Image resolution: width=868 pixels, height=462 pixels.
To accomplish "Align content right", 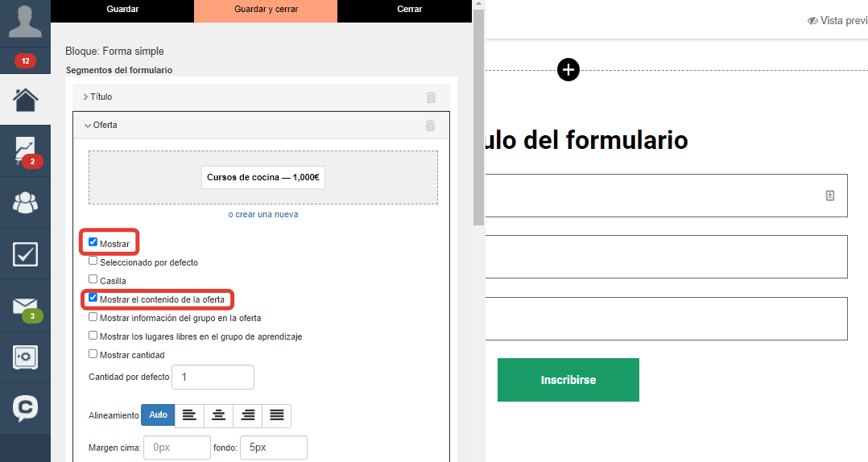I will [247, 415].
